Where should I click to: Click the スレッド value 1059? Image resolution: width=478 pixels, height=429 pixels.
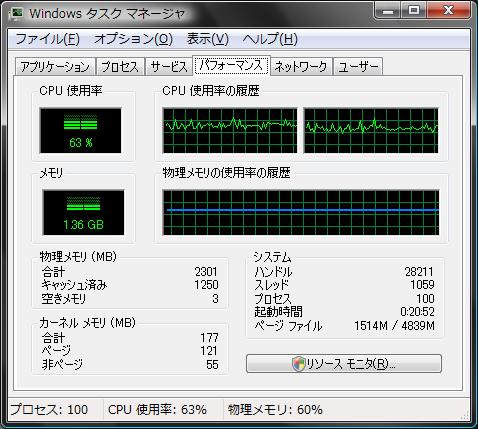tap(422, 285)
